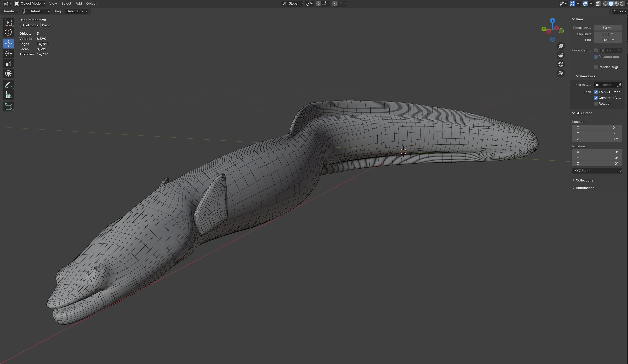Screen dimensions: 628x364
Task: Open the XYZ Euler rotation mode dropdown
Action: (x=597, y=171)
